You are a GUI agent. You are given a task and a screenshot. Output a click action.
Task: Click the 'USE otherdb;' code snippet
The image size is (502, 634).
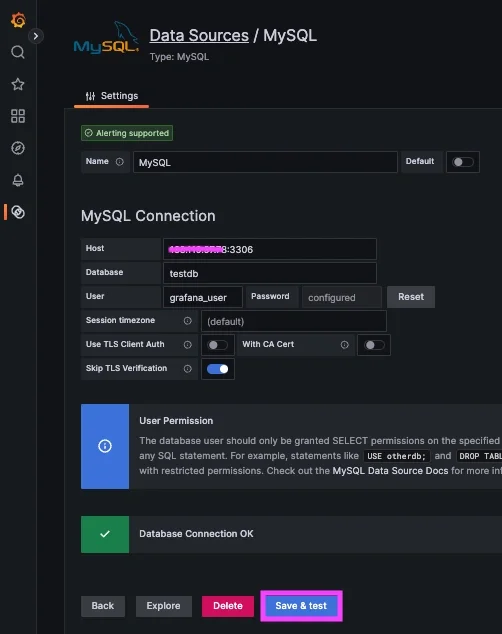(x=396, y=456)
